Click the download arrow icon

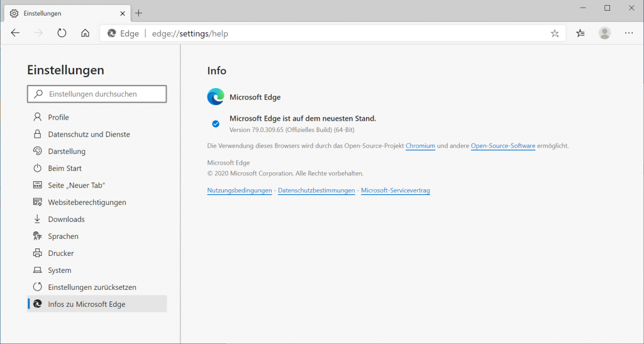click(37, 219)
